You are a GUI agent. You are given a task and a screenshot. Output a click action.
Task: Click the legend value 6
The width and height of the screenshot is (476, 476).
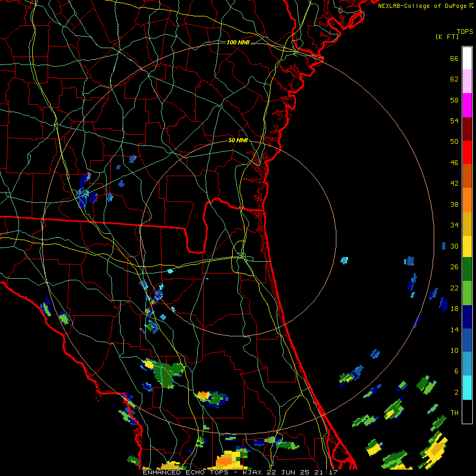click(456, 371)
